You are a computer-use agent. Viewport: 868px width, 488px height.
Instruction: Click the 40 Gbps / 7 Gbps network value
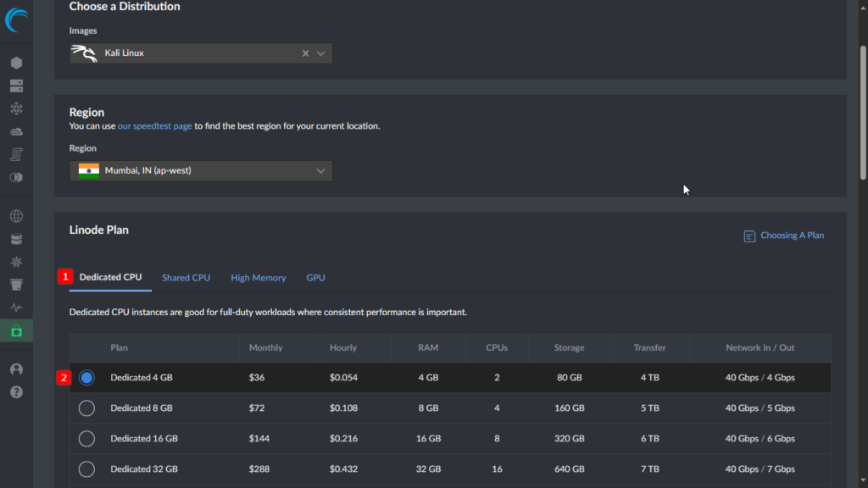click(760, 469)
